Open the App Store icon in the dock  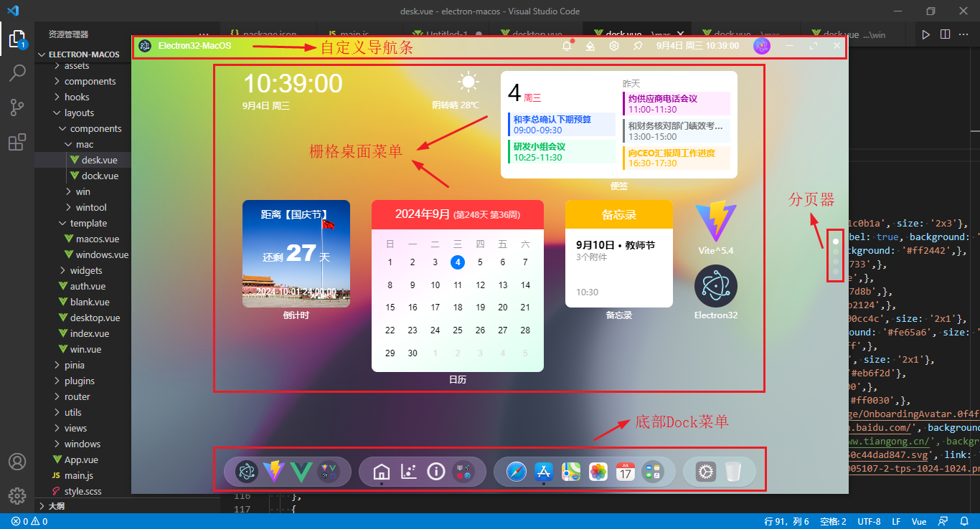click(x=544, y=471)
